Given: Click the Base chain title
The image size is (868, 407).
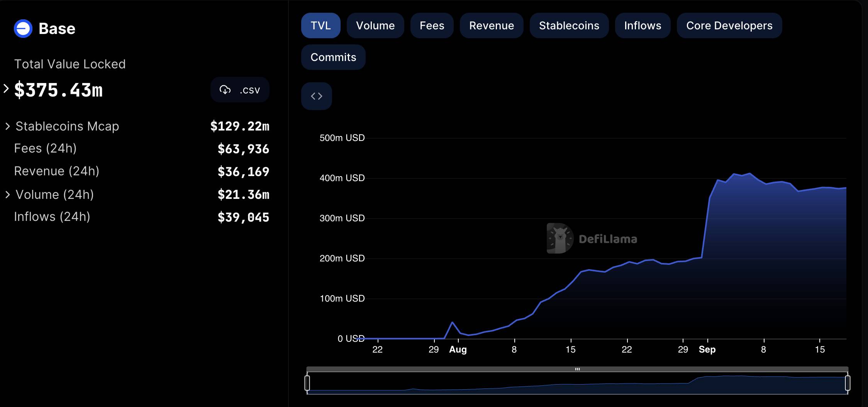Looking at the screenshot, I should coord(57,29).
